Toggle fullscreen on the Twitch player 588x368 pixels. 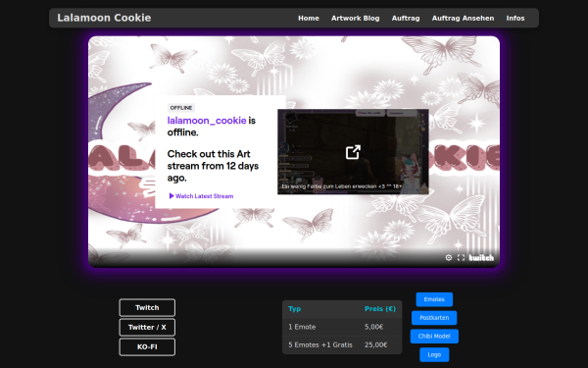click(461, 257)
